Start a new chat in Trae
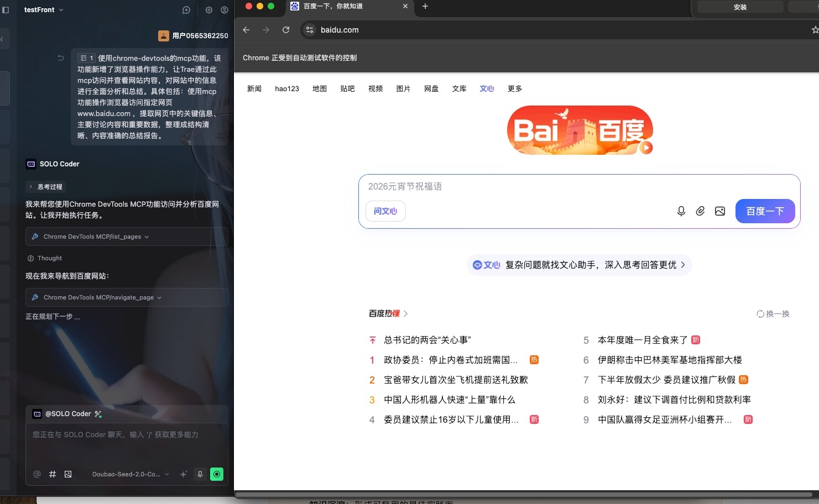 point(186,10)
